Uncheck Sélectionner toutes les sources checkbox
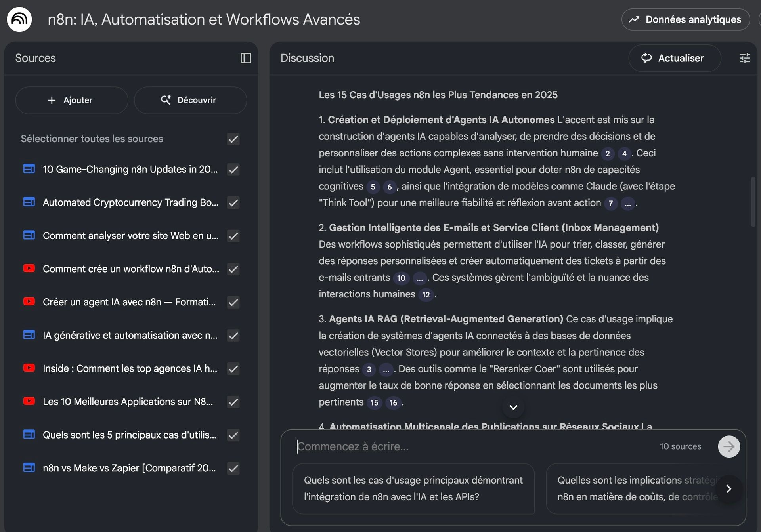 [233, 139]
